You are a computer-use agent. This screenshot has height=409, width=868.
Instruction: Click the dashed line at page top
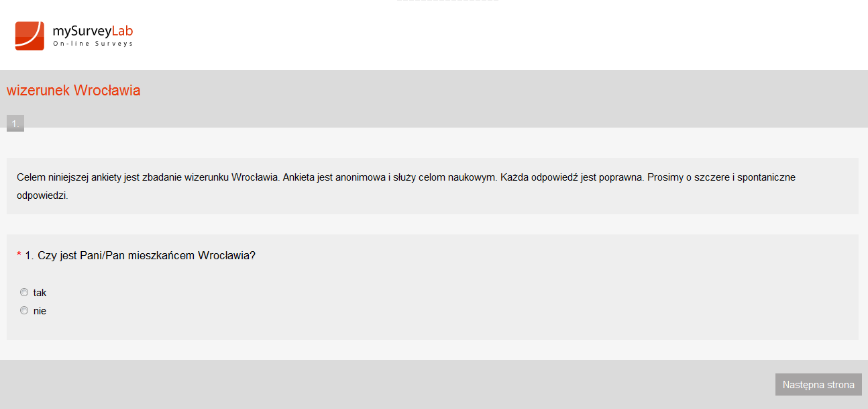coord(447,1)
